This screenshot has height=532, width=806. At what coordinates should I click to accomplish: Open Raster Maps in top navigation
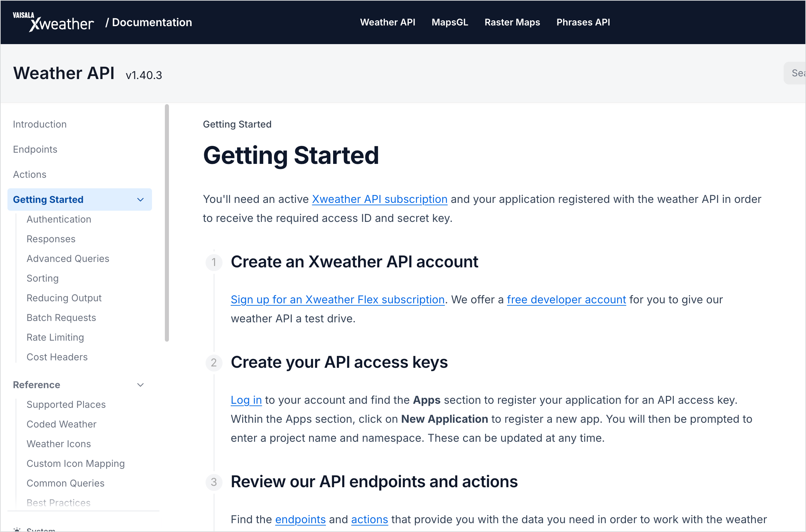(512, 22)
